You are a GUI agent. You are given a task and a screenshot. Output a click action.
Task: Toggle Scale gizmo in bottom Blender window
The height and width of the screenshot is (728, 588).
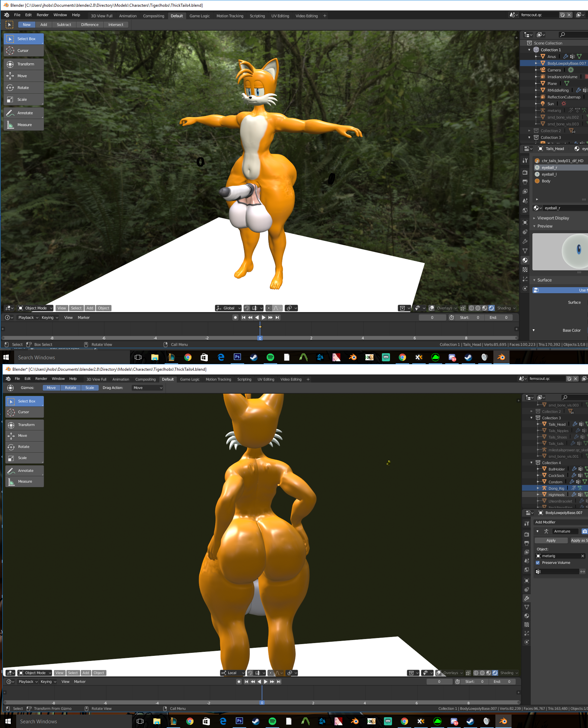coord(90,388)
